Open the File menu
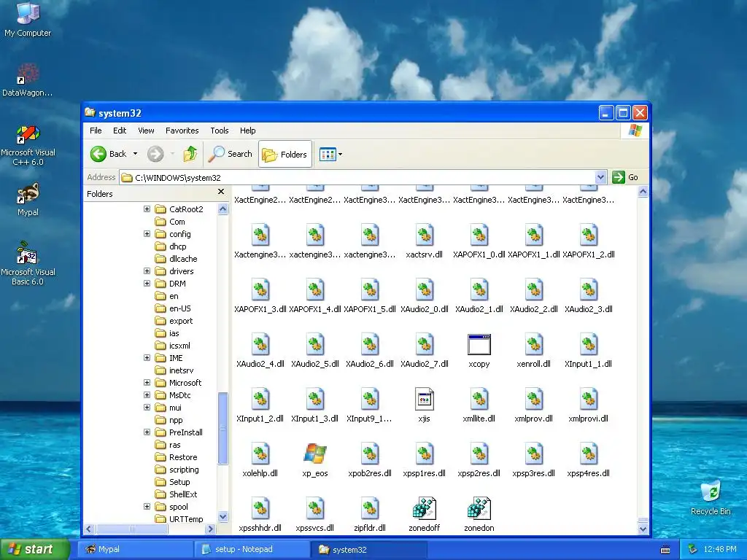 [96, 131]
